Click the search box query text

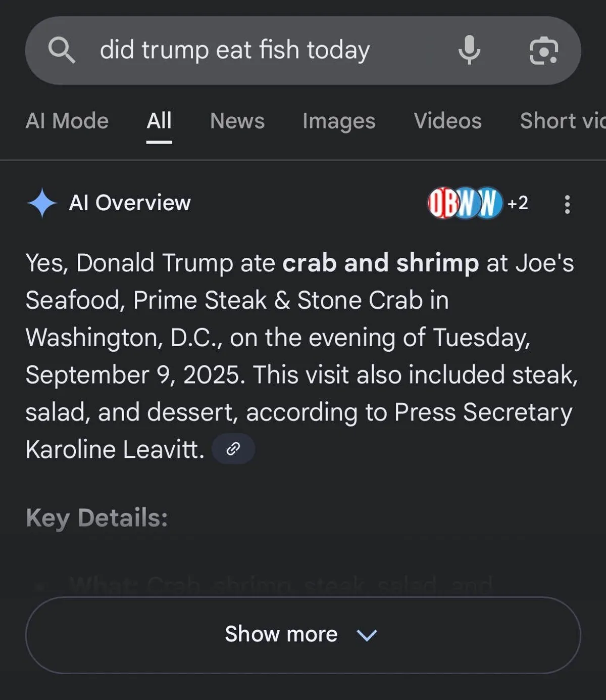(235, 51)
